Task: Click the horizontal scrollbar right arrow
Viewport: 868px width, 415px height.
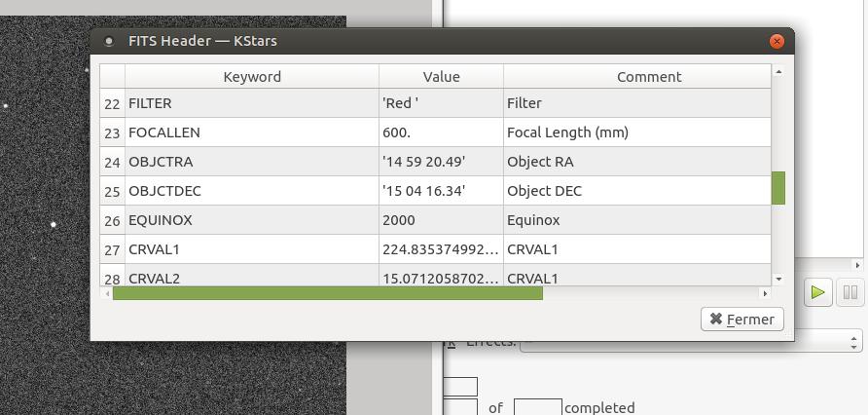Action: 765,293
